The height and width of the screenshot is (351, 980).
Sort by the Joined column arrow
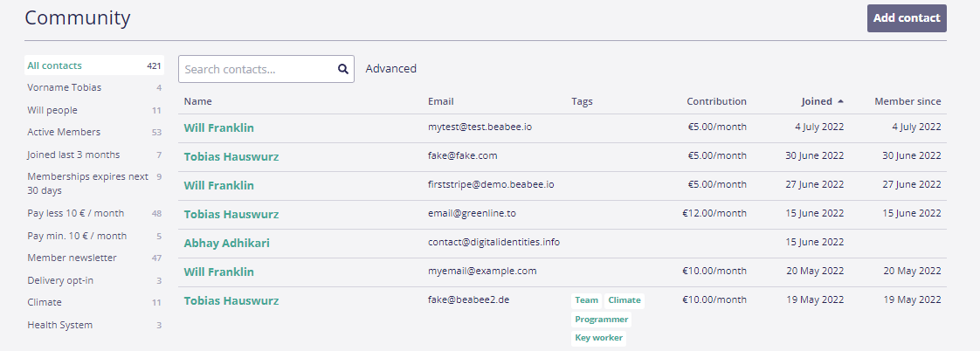click(840, 101)
